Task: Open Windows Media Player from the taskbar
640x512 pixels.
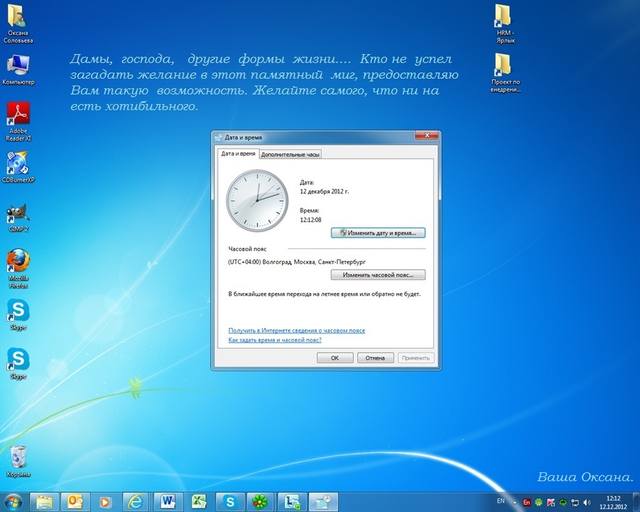Action: (x=105, y=502)
